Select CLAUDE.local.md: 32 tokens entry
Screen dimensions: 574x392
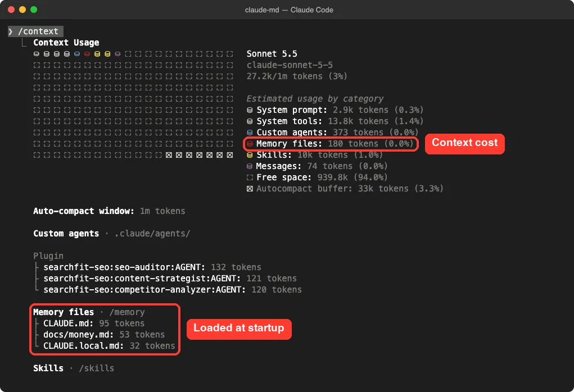pyautogui.click(x=110, y=346)
